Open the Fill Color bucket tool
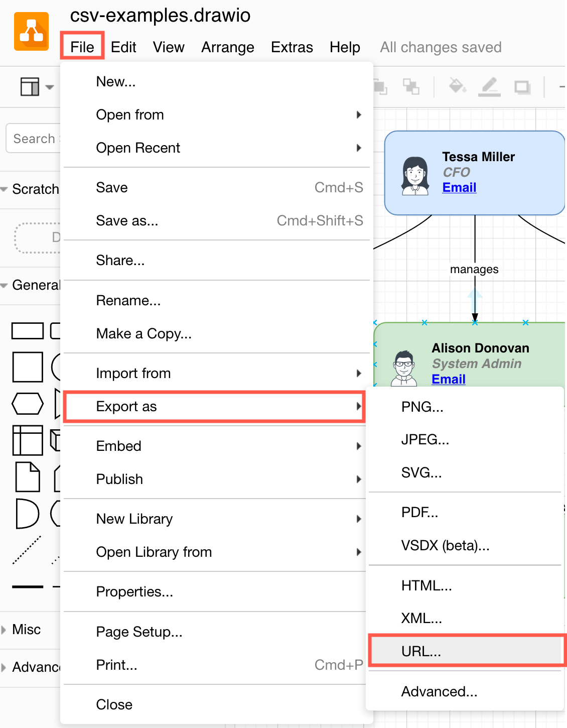The image size is (567, 728). tap(457, 86)
